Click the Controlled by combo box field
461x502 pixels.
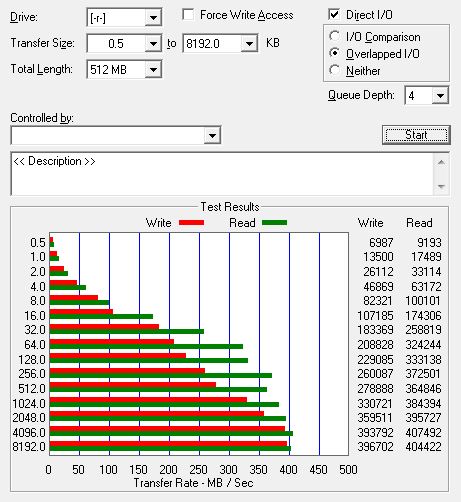[x=108, y=135]
